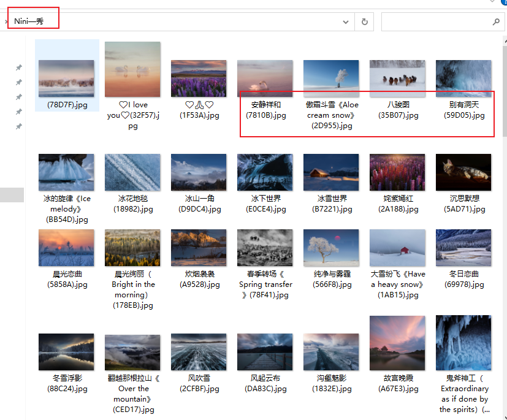The height and width of the screenshot is (420, 507).
Task: Select the 傲霜斗雪 Aloe cream snow image
Action: 331,78
